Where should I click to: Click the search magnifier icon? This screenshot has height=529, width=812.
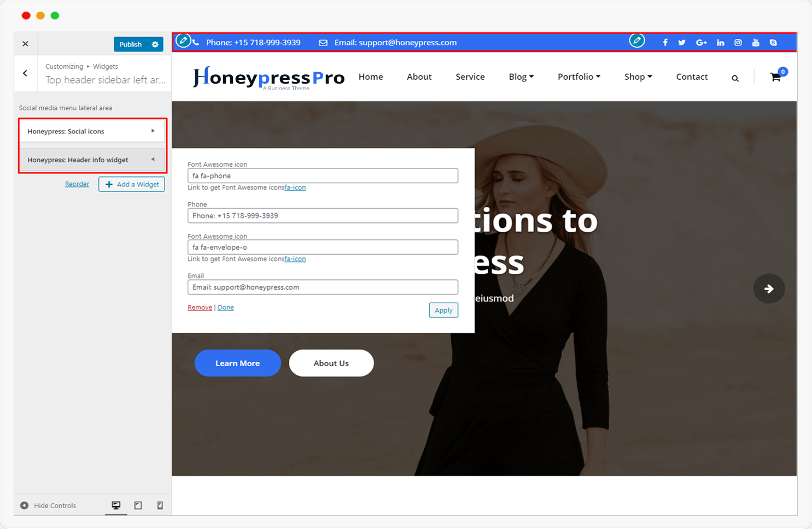point(735,78)
